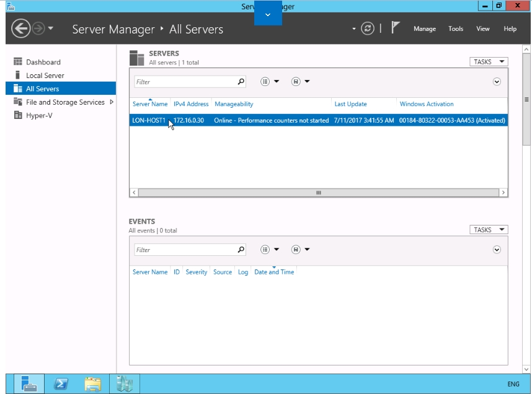
Task: Click the Events filter search magnifier icon
Action: pyautogui.click(x=241, y=250)
